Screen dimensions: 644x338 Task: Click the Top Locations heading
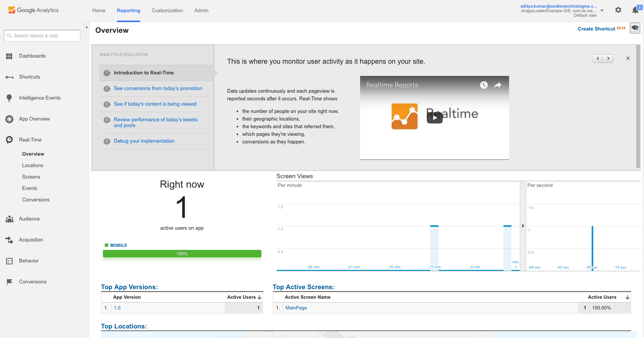coord(124,327)
